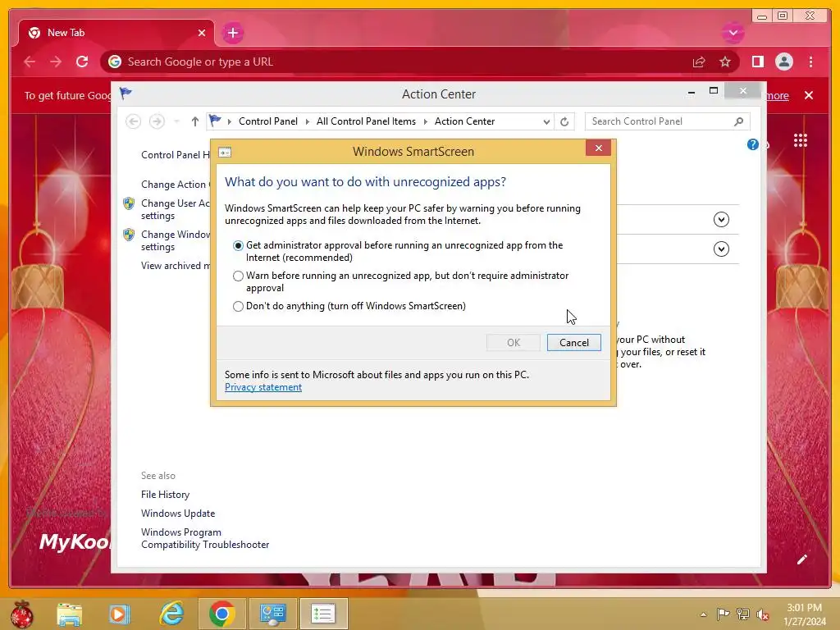The width and height of the screenshot is (840, 630).
Task: Open Action Center help icon
Action: point(753,144)
